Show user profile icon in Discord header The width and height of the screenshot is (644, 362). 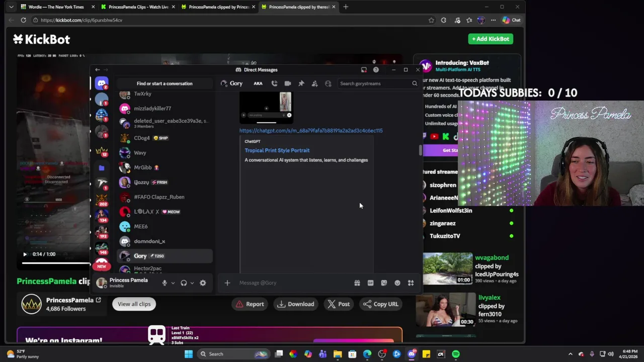(328, 83)
